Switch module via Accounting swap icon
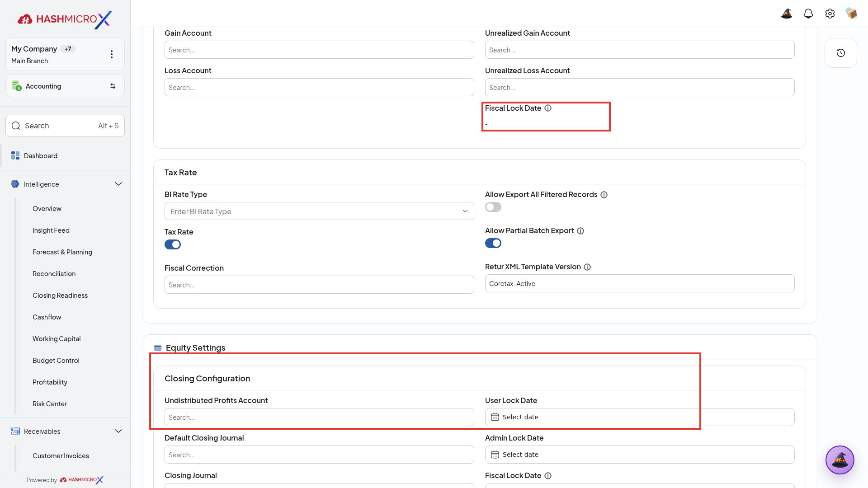The width and height of the screenshot is (868, 488). coord(113,86)
